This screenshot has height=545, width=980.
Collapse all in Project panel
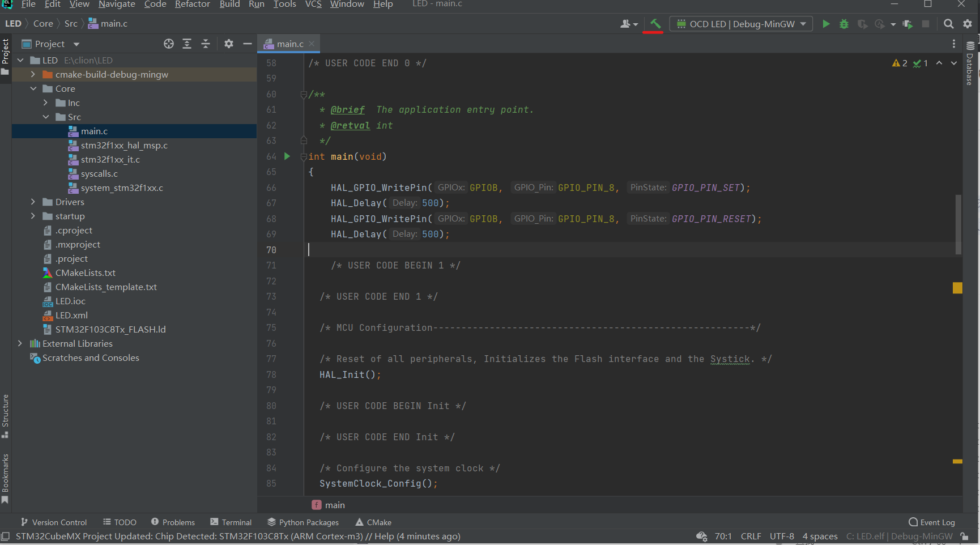click(206, 44)
